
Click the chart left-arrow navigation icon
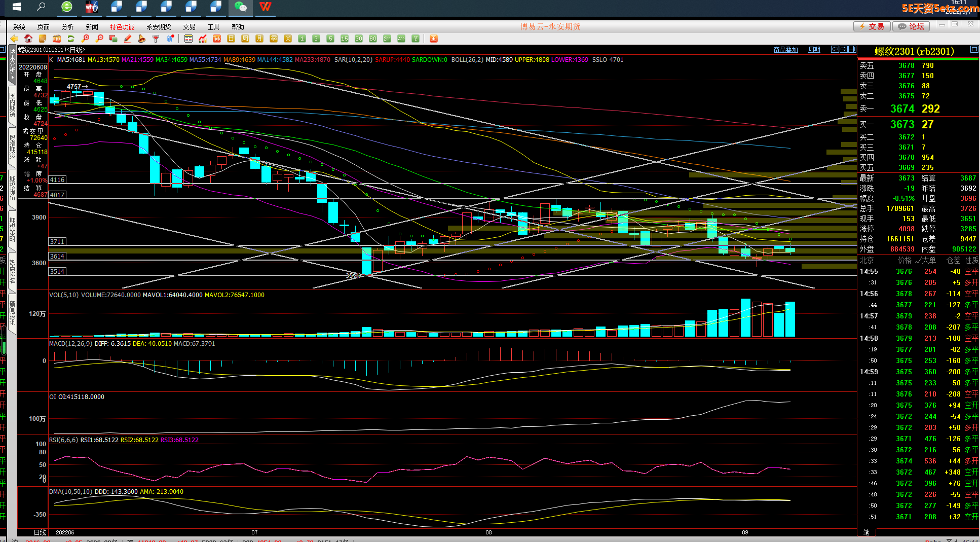click(x=835, y=49)
